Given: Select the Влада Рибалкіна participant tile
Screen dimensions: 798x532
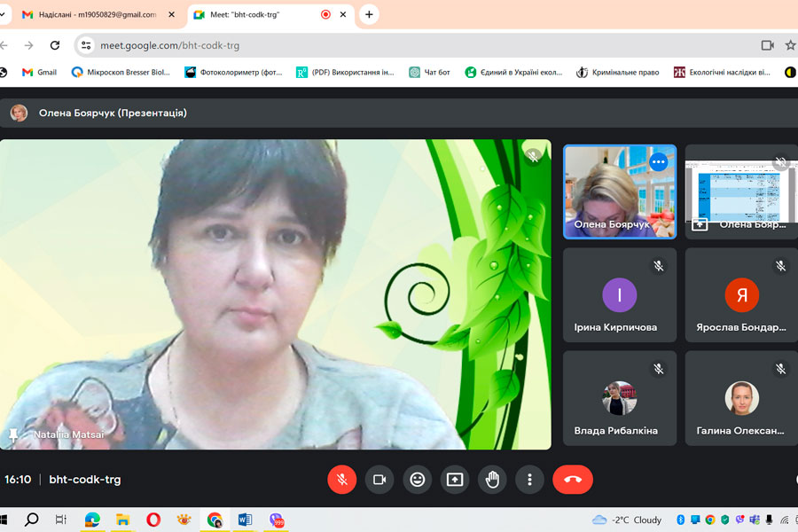Looking at the screenshot, I should coord(620,398).
